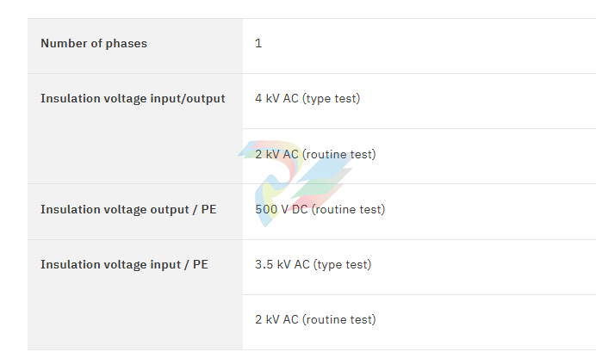Image resolution: width=596 pixels, height=364 pixels.
Task: Click empty gray cell below "Insulation voltage input / PE"
Action: (135, 319)
